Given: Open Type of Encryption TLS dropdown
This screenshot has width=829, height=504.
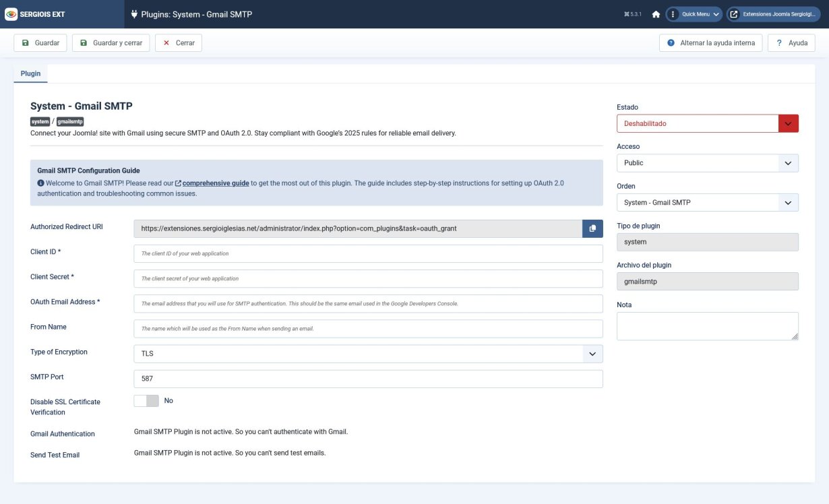Looking at the screenshot, I should pyautogui.click(x=368, y=354).
